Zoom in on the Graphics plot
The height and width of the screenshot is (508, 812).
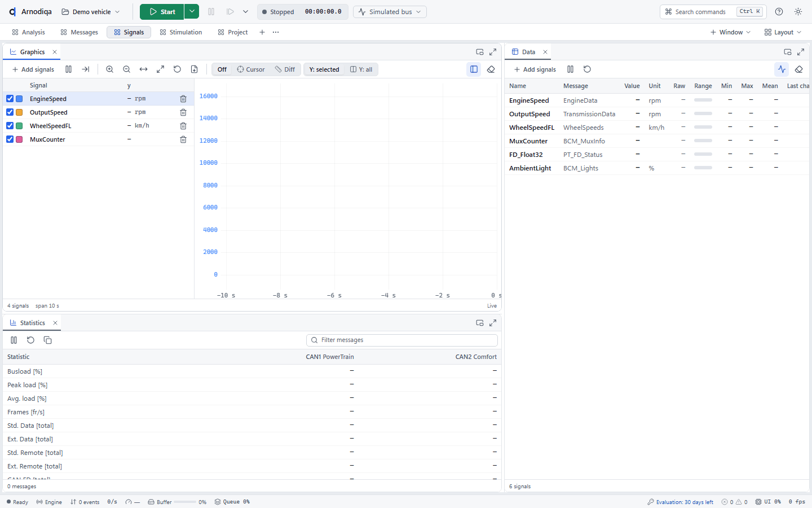pyautogui.click(x=110, y=69)
